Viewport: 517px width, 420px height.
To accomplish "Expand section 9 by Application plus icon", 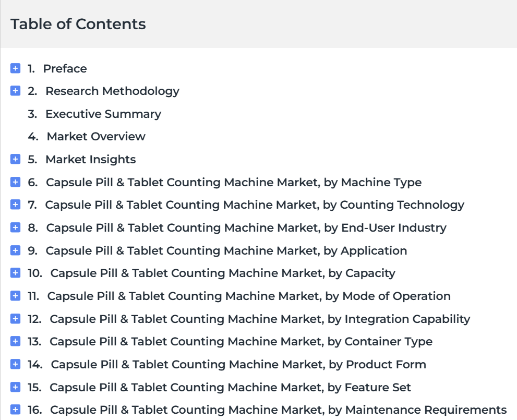I will pos(15,250).
